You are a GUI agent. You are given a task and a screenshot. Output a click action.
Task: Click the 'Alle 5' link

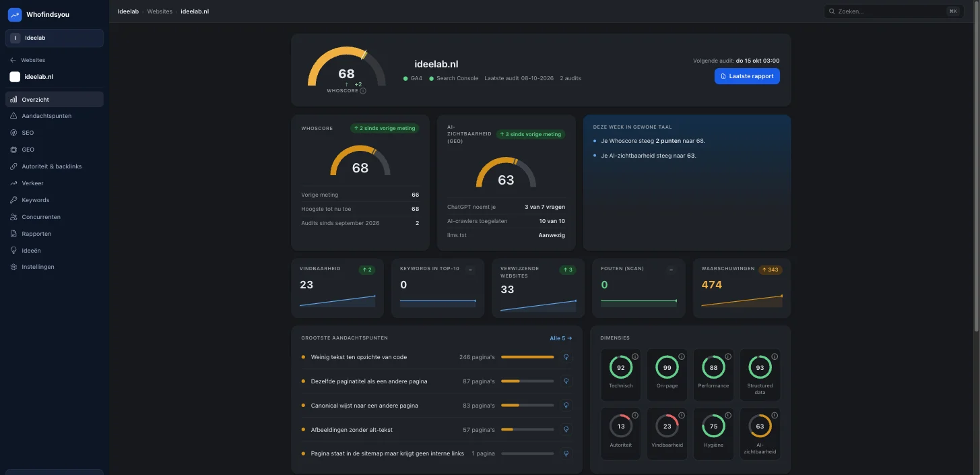coord(560,338)
